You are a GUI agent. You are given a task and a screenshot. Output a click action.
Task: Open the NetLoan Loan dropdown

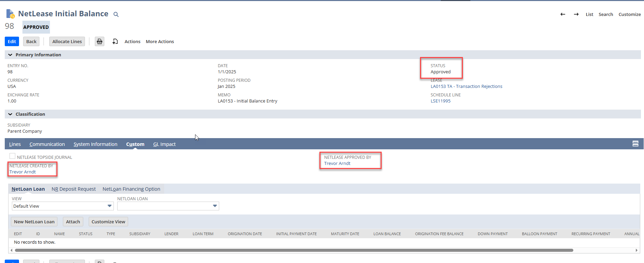(168, 206)
